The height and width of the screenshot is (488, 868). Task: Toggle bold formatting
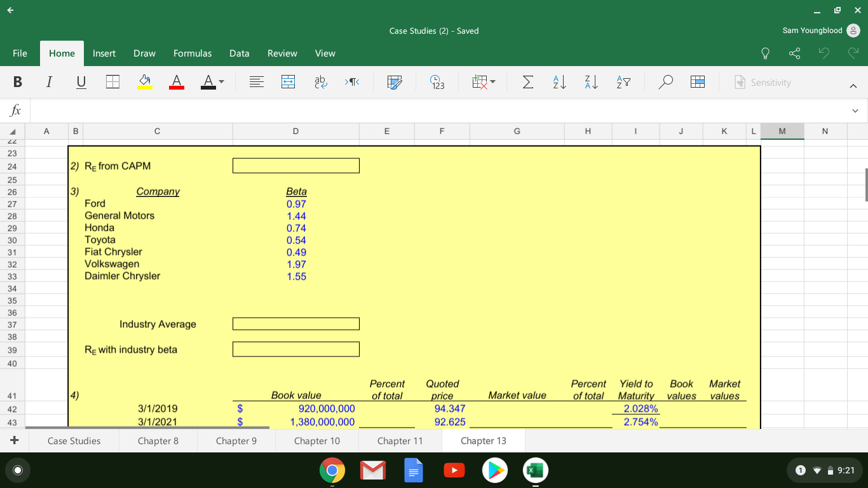pos(18,83)
